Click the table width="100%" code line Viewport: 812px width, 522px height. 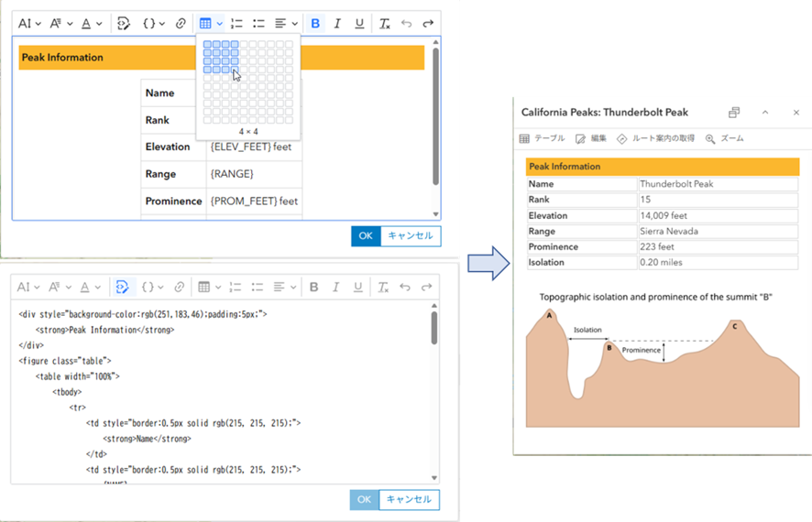pyautogui.click(x=78, y=376)
